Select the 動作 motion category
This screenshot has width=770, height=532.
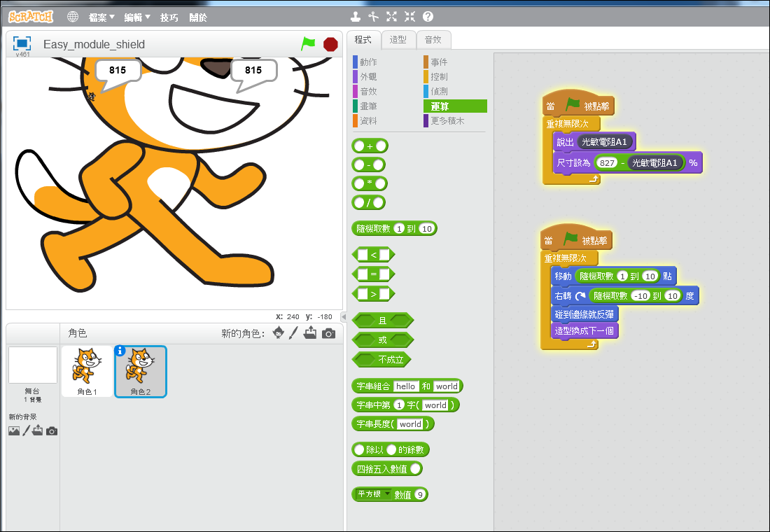point(369,62)
